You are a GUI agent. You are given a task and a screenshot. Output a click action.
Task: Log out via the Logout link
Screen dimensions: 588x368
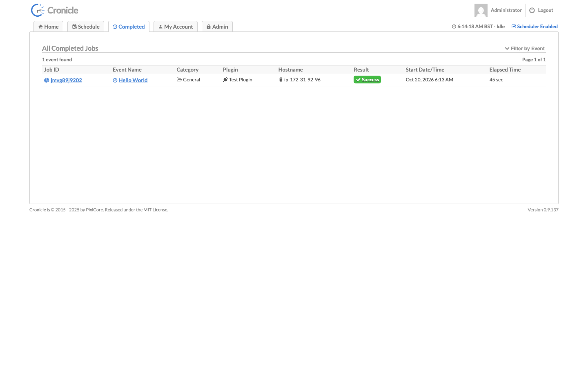[x=546, y=10]
